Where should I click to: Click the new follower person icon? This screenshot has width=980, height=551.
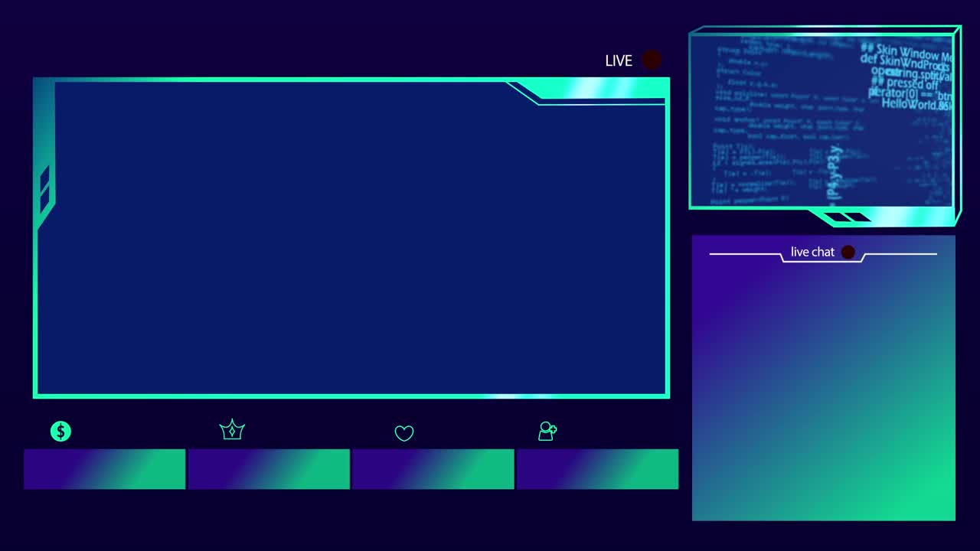[547, 431]
